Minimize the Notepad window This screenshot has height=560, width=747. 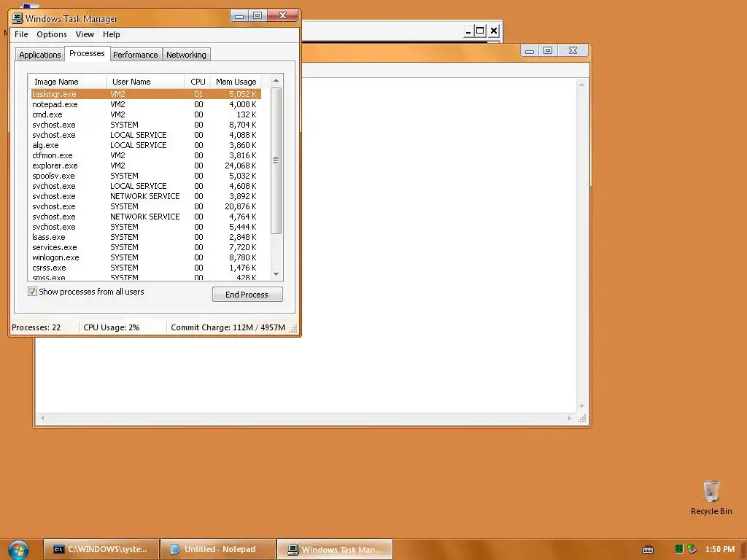(530, 50)
